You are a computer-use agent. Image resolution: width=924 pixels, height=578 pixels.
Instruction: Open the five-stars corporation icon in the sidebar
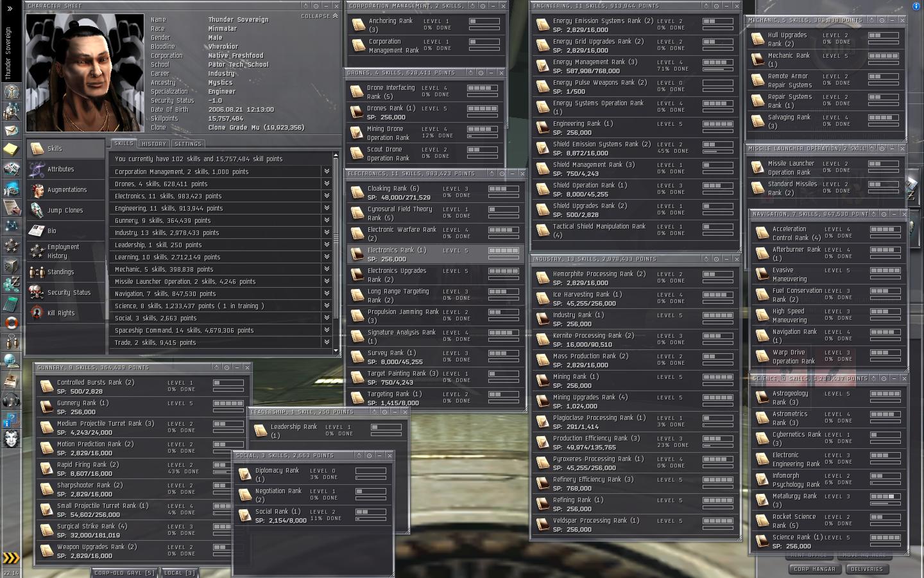pos(11,246)
